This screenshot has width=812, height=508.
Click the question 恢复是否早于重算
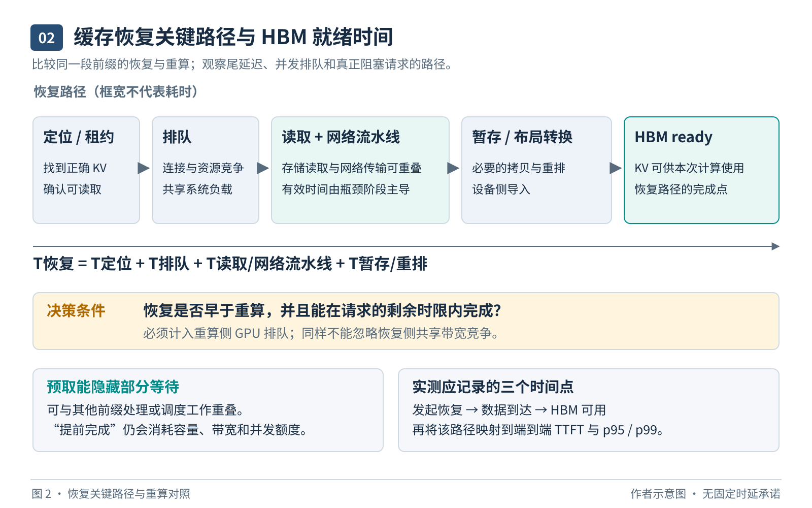(322, 311)
